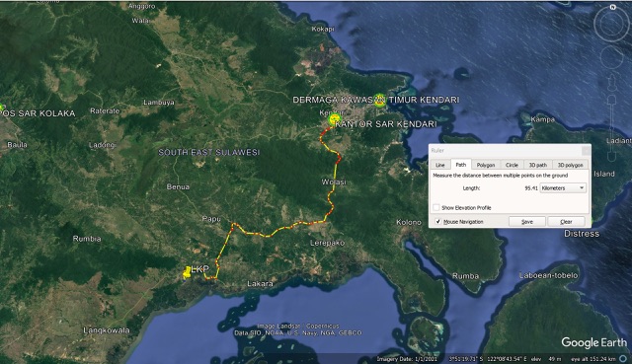Select the KANTOR SAR KENDARI marker icon
Viewport: 632px width, 364px height.
pos(334,118)
